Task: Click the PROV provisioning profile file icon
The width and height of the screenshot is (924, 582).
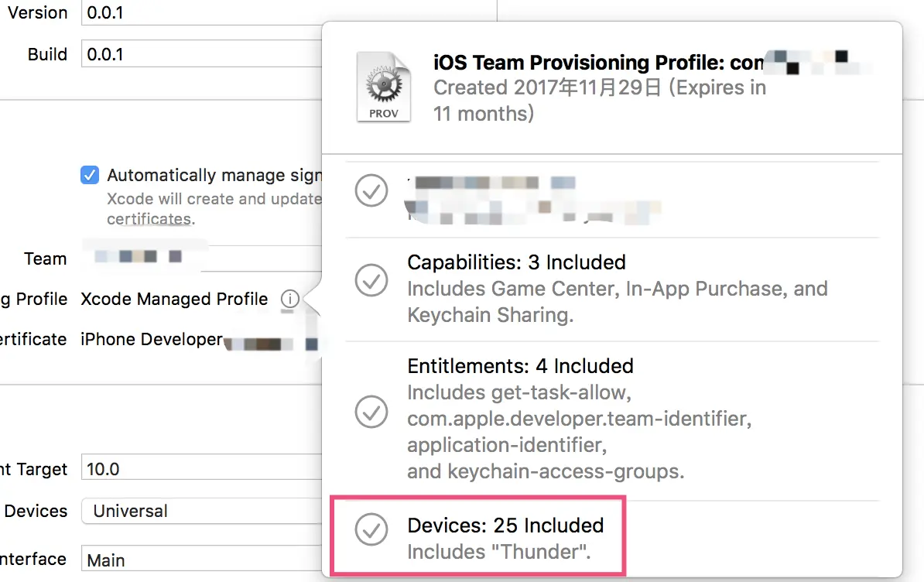Action: (x=384, y=87)
